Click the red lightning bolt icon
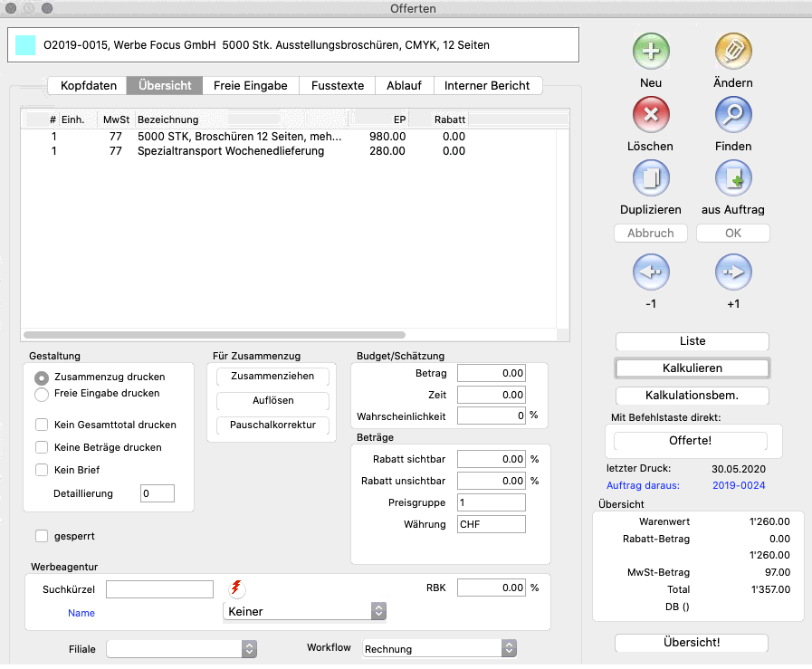This screenshot has width=812, height=669. click(x=236, y=588)
